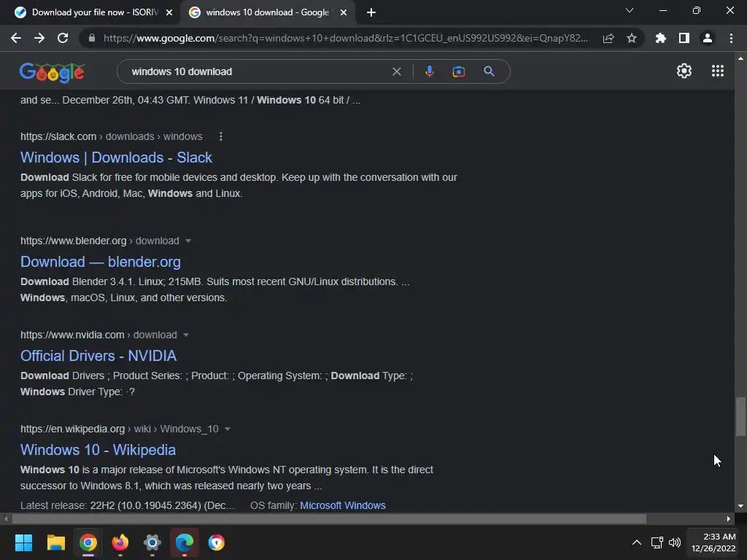
Task: Close the 'windows 10 download' Google tab
Action: (x=344, y=12)
